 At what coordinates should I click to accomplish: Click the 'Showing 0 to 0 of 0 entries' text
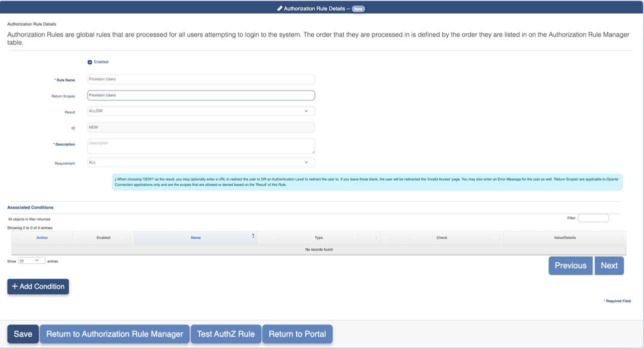pos(30,228)
